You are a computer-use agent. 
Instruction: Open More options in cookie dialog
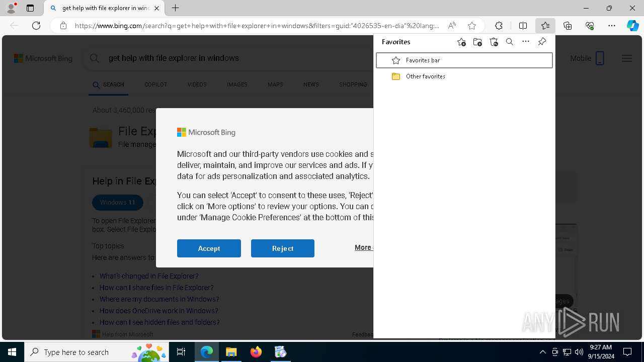point(363,247)
